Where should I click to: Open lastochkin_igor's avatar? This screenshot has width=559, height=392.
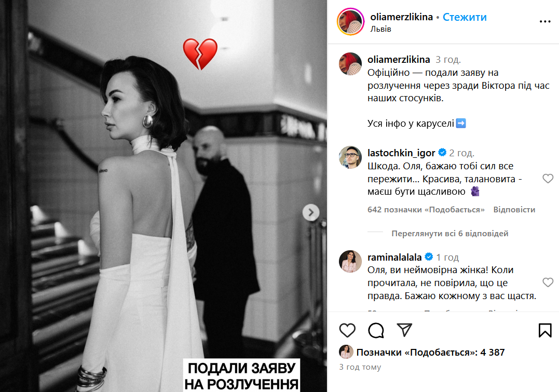pyautogui.click(x=350, y=157)
